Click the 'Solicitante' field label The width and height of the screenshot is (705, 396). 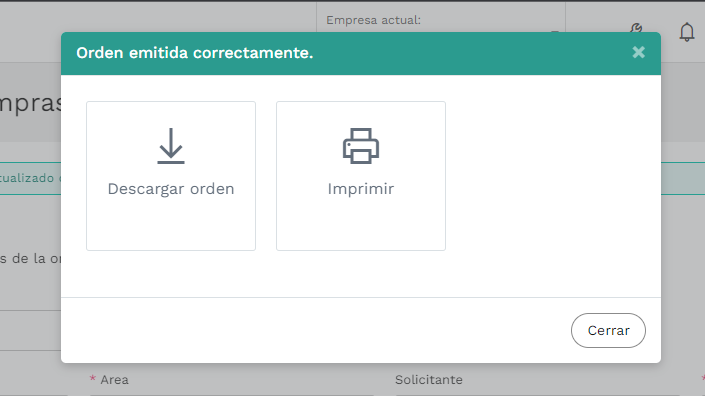pos(428,380)
